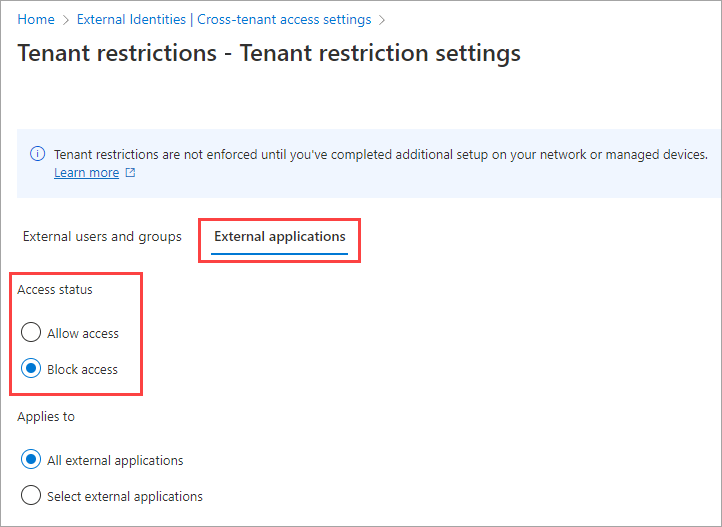722x527 pixels.
Task: Click the info icon in the banner
Action: [37, 154]
